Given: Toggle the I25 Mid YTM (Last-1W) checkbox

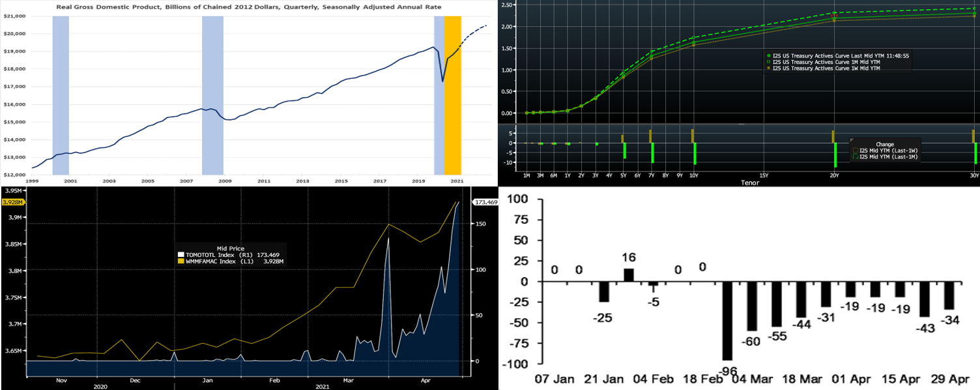Looking at the screenshot, I should coord(856,151).
